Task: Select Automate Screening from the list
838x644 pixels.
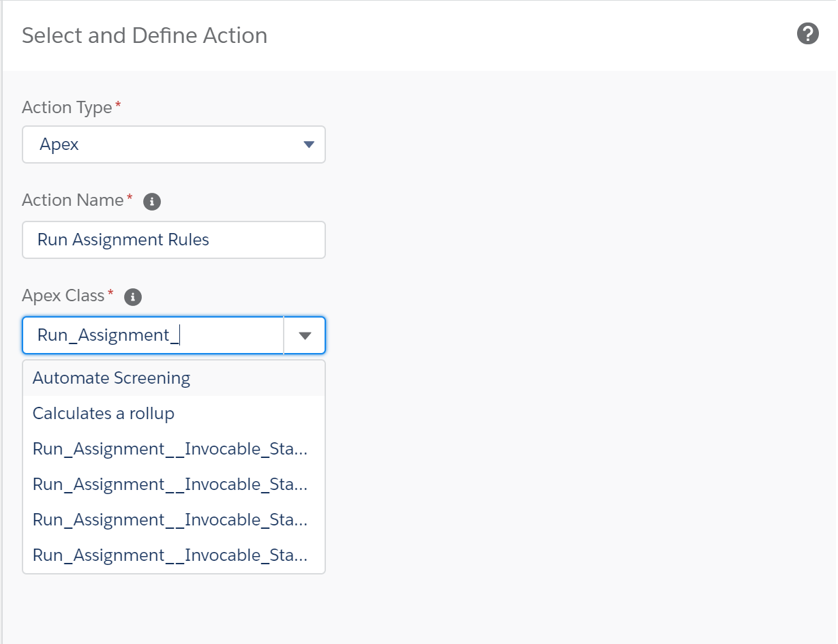Action: 174,378
